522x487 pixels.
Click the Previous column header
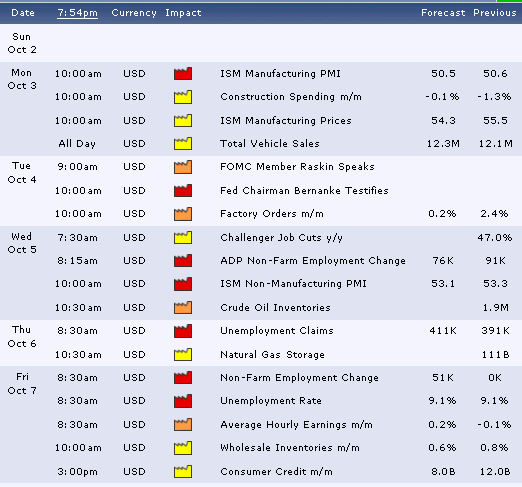pos(495,13)
